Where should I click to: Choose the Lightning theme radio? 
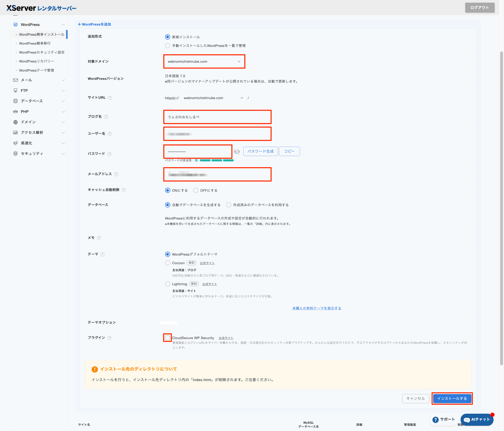coord(168,284)
